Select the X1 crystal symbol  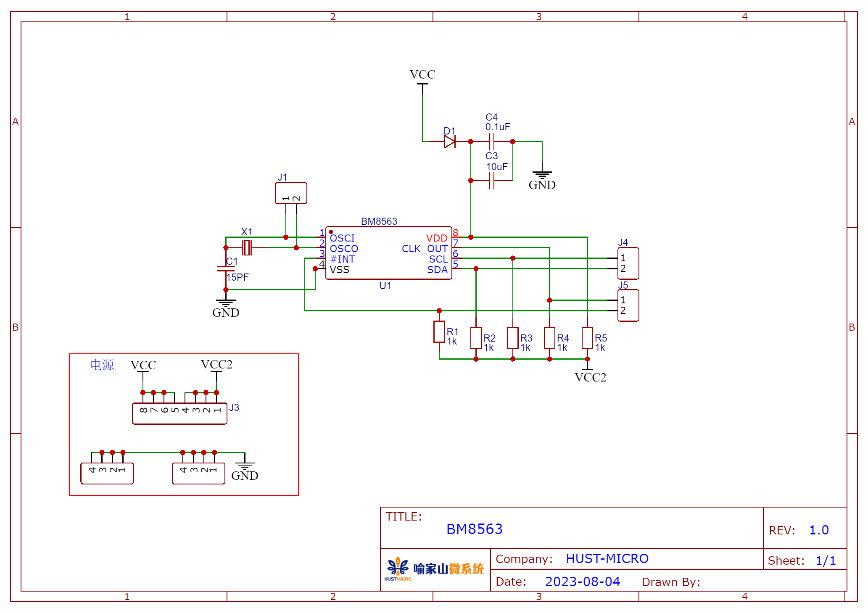(247, 247)
